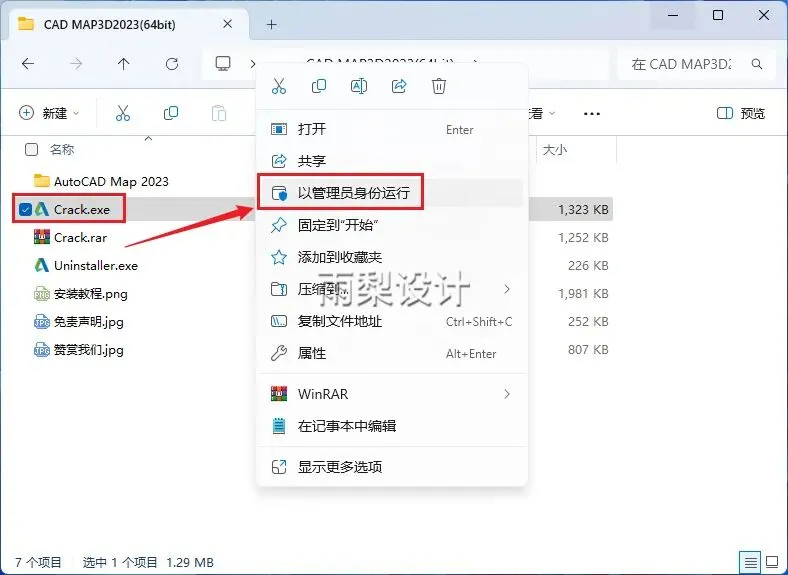
Task: Click the 免责声明.jpg file icon
Action: pos(42,321)
